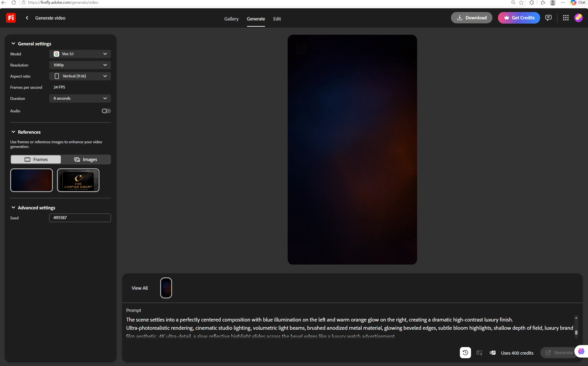The image size is (588, 366).
Task: Open the feedback chat bubble icon
Action: pos(548,18)
